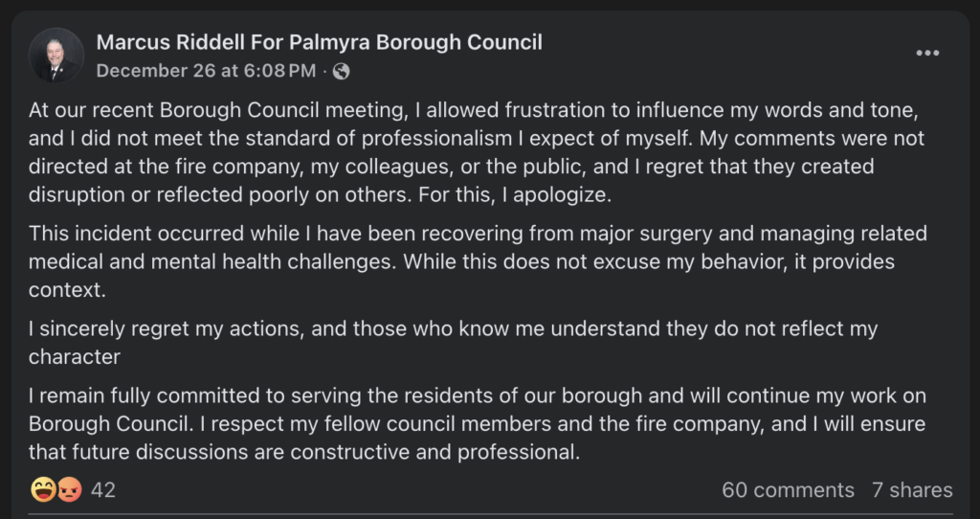Click the Haha laughing reaction emoji

(44, 490)
